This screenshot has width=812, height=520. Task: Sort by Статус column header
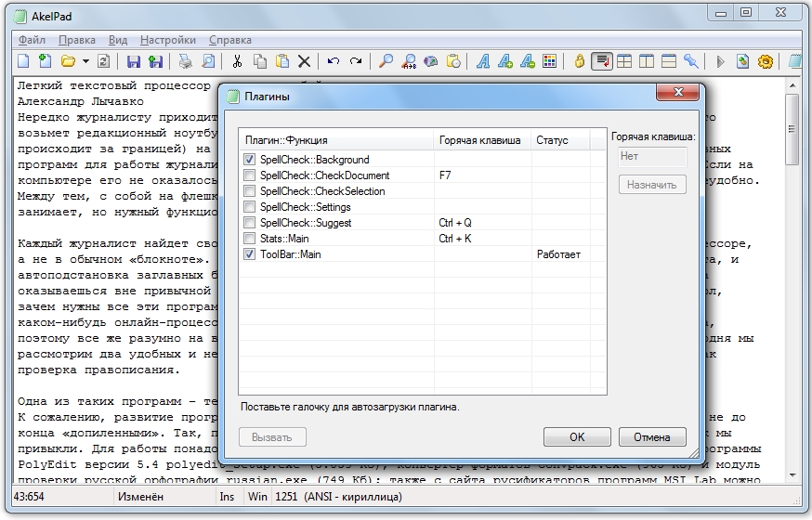point(560,139)
